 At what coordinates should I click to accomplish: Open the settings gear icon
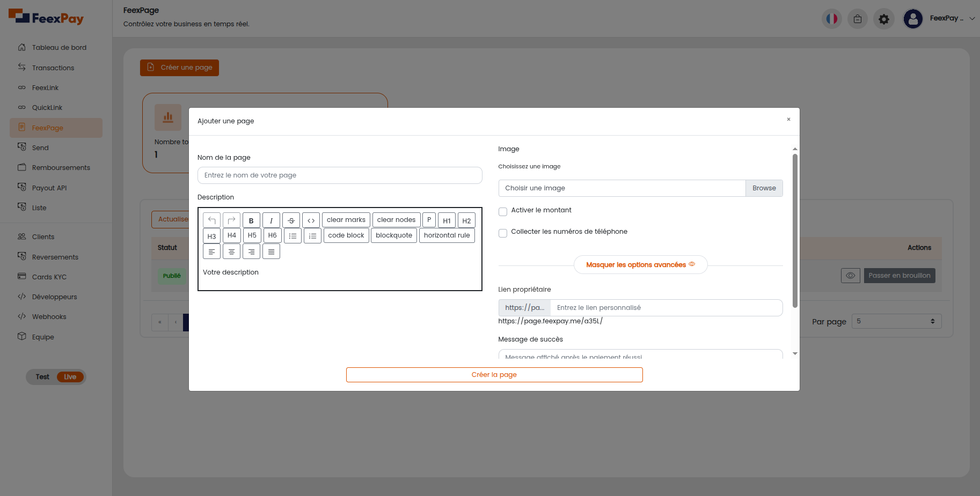(883, 19)
